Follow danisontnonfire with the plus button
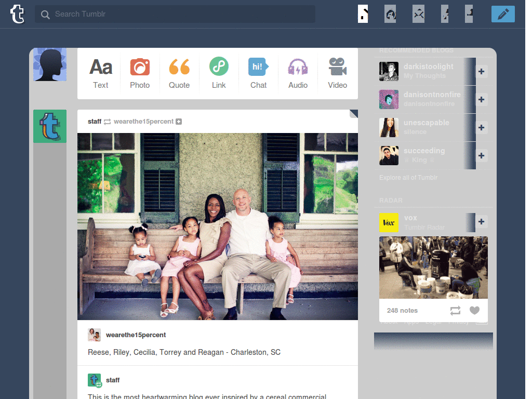The height and width of the screenshot is (399, 532). click(x=482, y=99)
